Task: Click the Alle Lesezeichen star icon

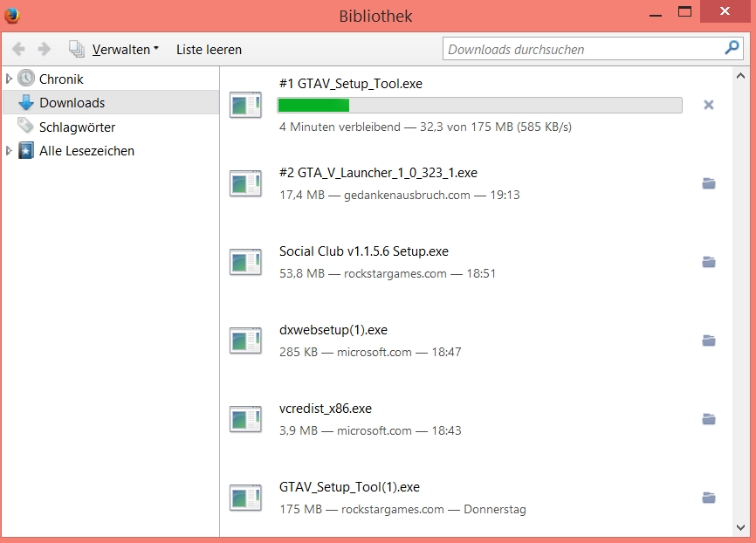Action: (x=26, y=150)
